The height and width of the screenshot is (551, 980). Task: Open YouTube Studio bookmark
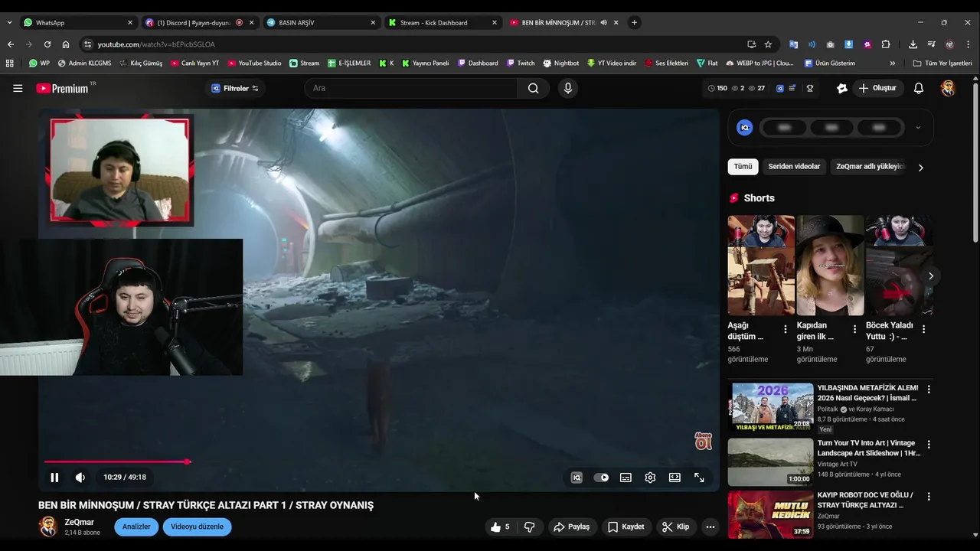[x=254, y=64]
